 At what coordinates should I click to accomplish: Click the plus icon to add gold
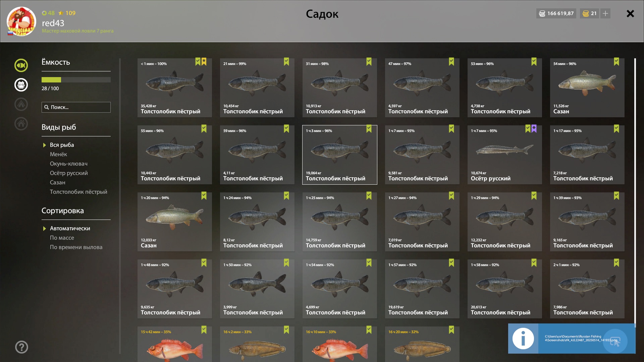coord(605,13)
